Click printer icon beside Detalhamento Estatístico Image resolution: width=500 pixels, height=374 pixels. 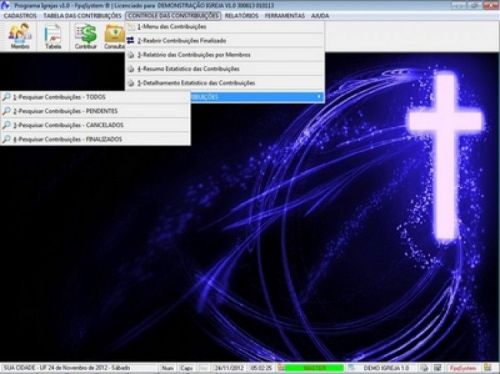tap(131, 83)
